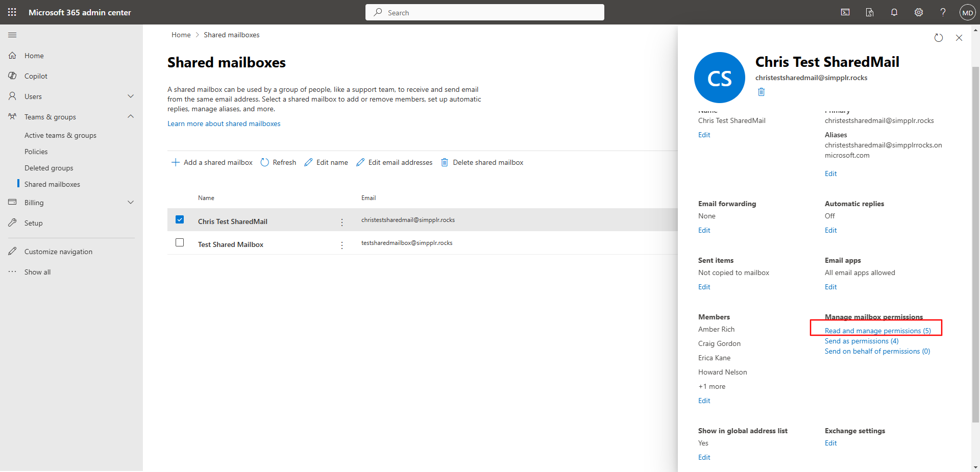This screenshot has height=472, width=980.
Task: Check the Test Shared Mailbox checkbox
Action: tap(180, 242)
